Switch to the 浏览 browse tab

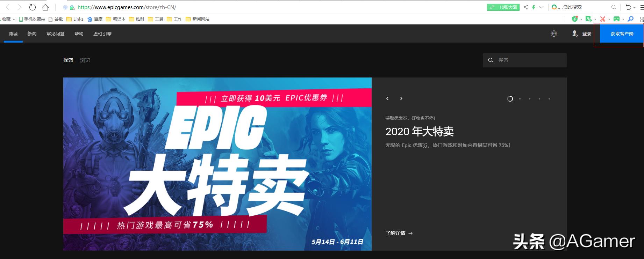pyautogui.click(x=85, y=60)
